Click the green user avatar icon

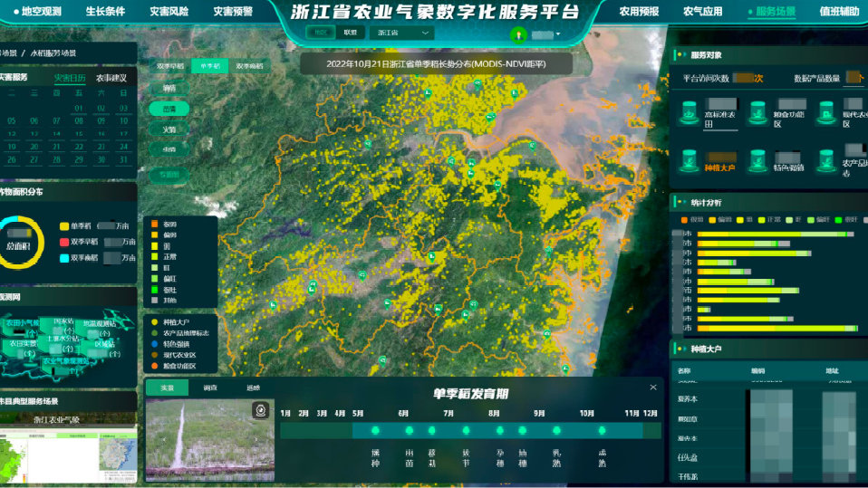[518, 36]
